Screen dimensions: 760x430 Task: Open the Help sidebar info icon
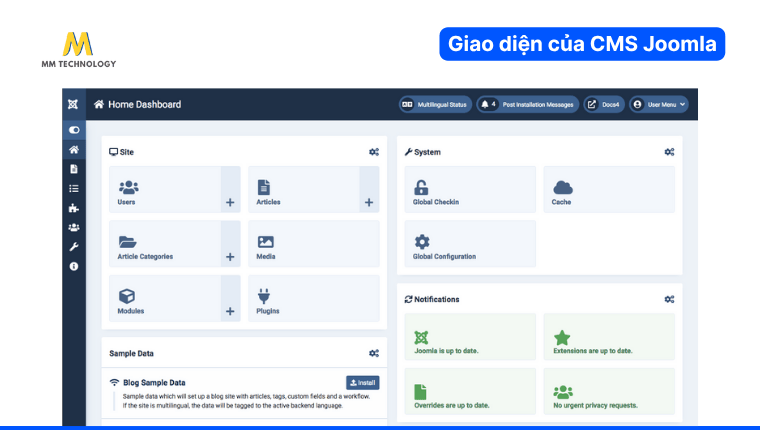click(x=74, y=266)
